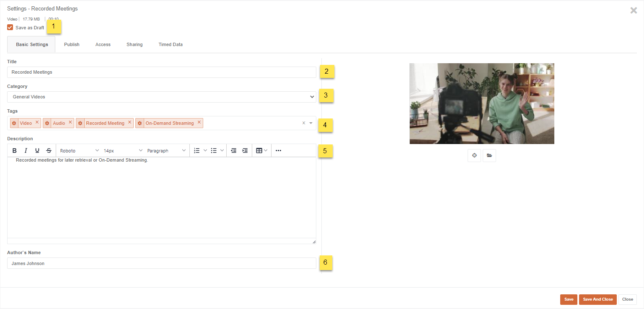Clear all tags with the x icon
The height and width of the screenshot is (309, 644).
pyautogui.click(x=303, y=123)
